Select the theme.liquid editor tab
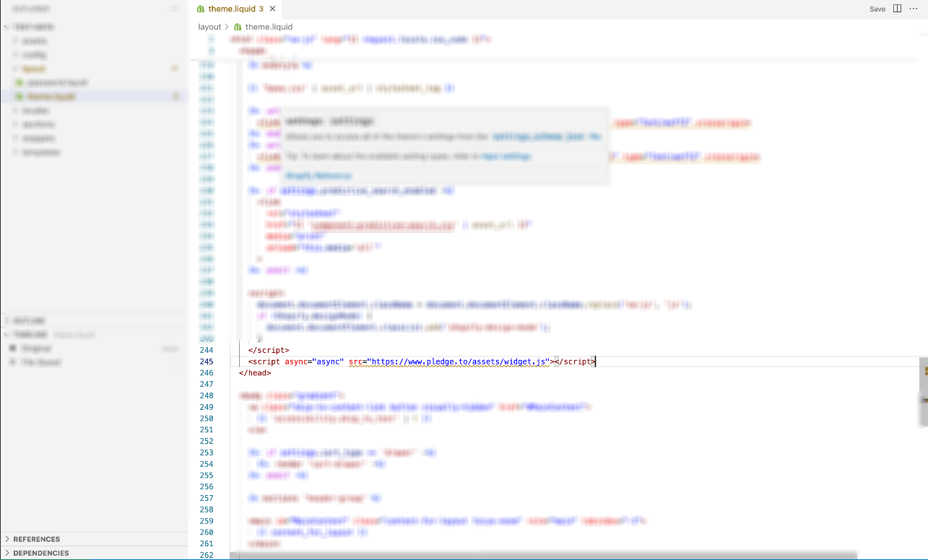The width and height of the screenshot is (928, 560). (235, 9)
